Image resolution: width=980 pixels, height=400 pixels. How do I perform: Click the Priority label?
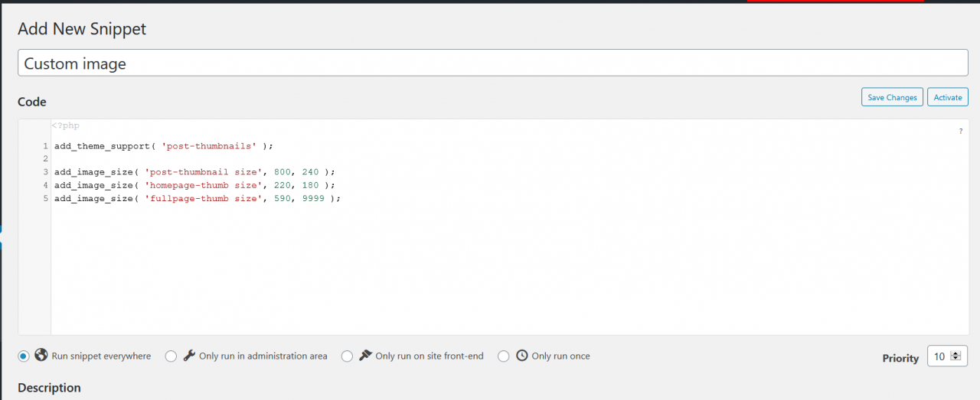pyautogui.click(x=900, y=358)
